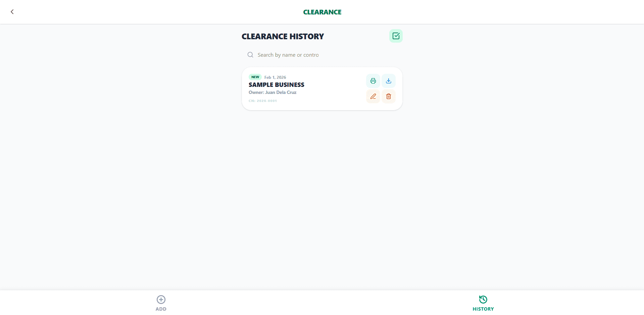Click the magnifying glass search icon
Viewport: 644px width, 315px height.
pos(250,55)
